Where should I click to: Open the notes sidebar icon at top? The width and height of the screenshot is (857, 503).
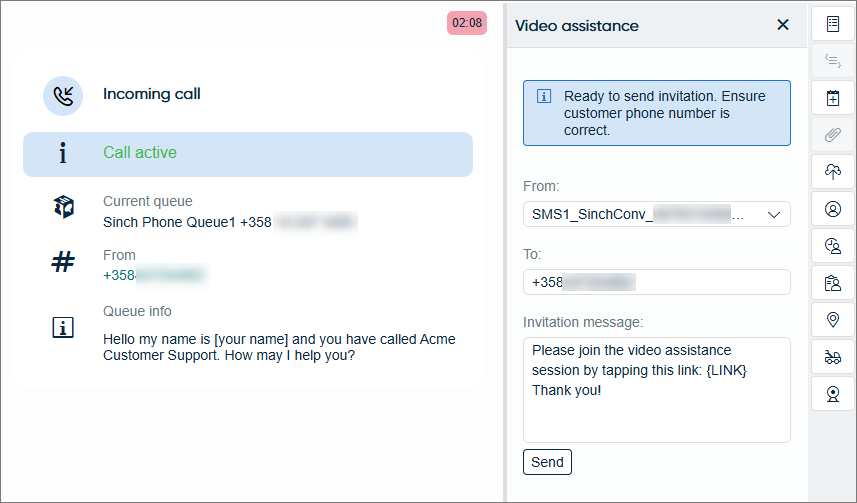(x=832, y=24)
